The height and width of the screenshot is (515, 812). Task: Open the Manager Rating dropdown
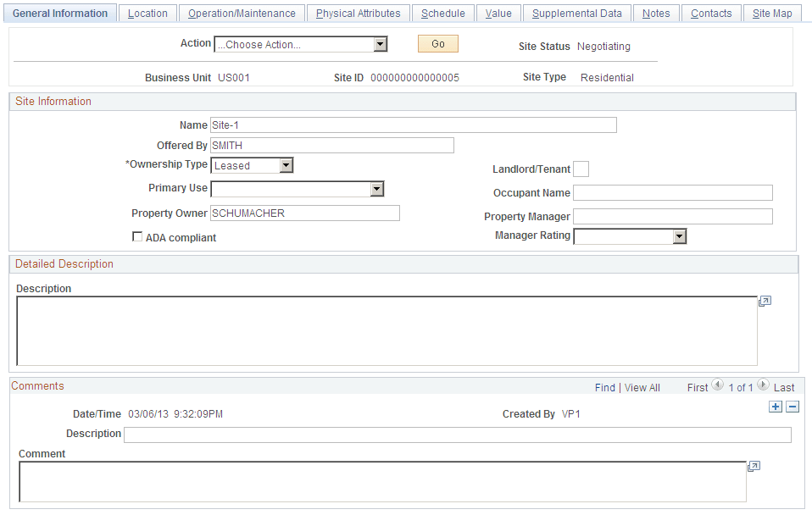pos(630,236)
